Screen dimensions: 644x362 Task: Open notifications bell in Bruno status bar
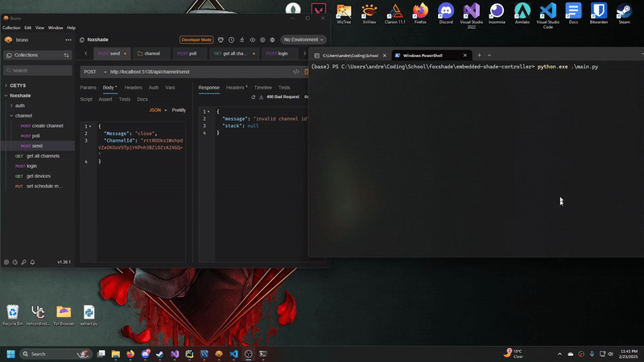(x=32, y=262)
